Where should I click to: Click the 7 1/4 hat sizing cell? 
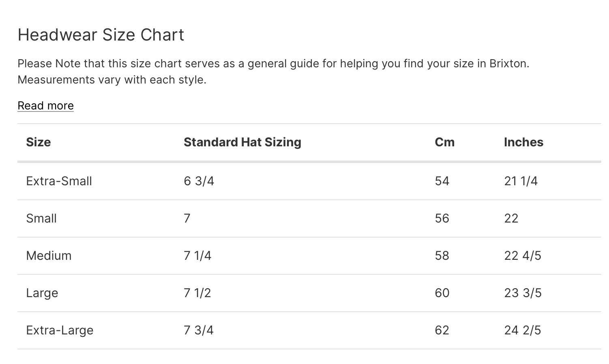click(197, 256)
